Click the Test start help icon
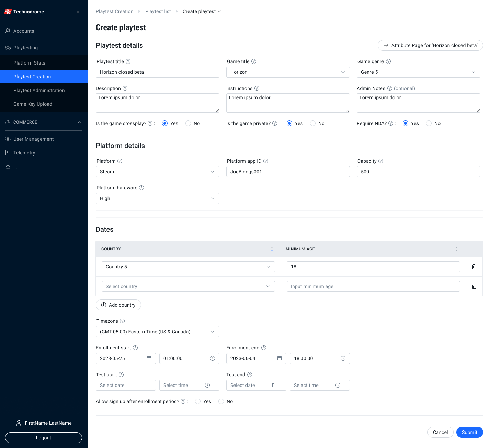Image resolution: width=491 pixels, height=448 pixels. pos(121,375)
